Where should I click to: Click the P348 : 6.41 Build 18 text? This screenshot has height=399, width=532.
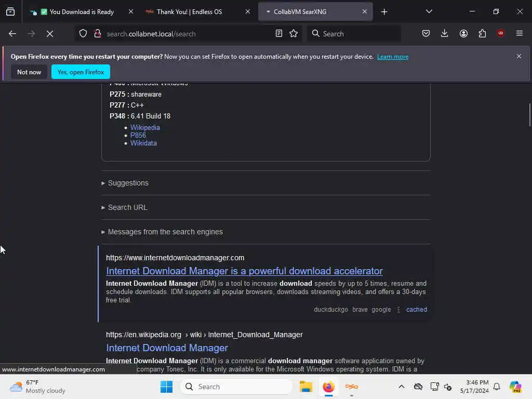pos(140,116)
